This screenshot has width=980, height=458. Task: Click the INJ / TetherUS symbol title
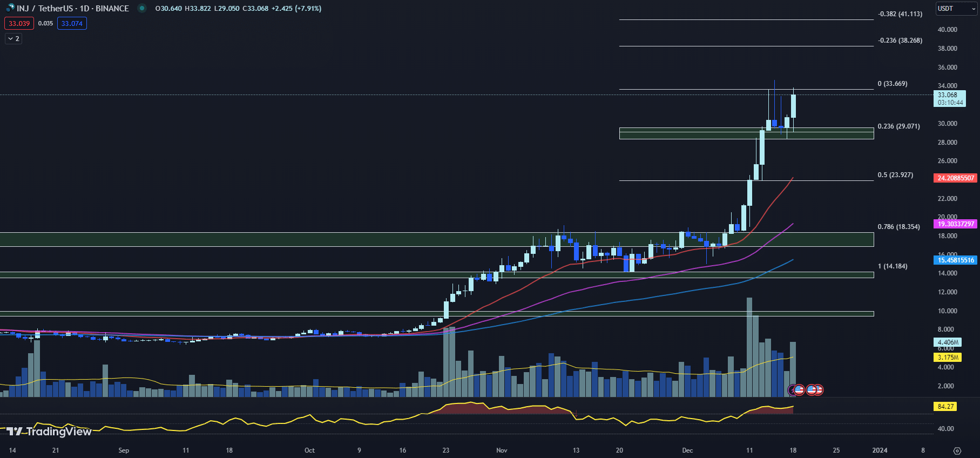(72, 8)
